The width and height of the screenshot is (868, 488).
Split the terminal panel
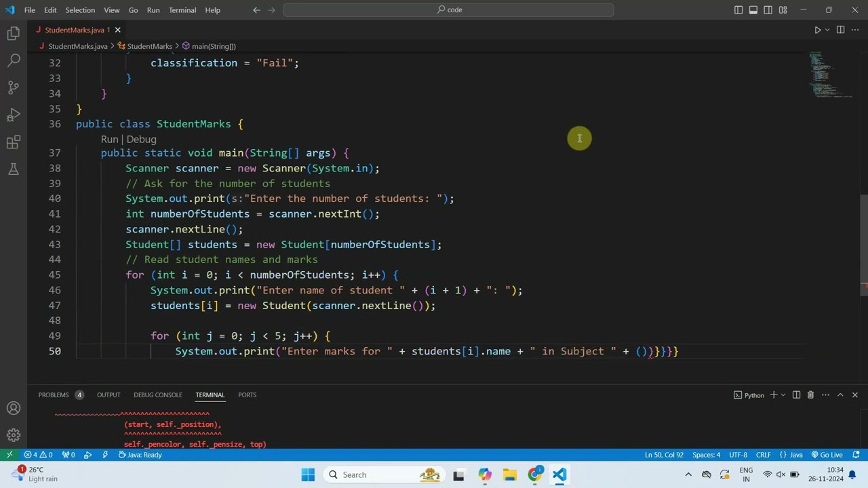796,394
